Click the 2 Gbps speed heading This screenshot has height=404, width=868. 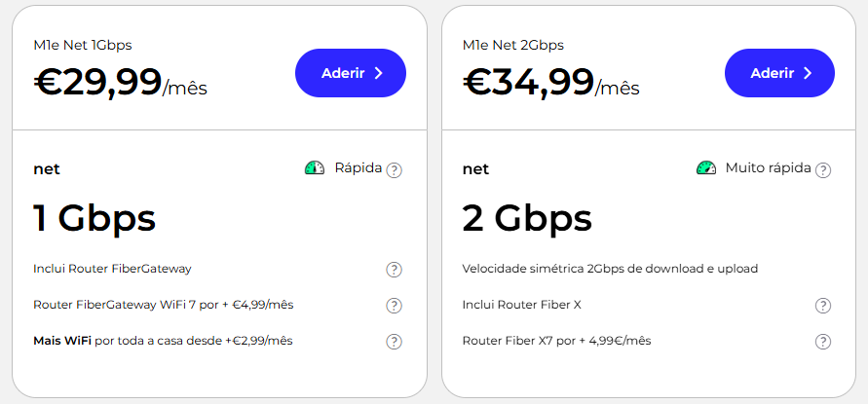point(527,218)
